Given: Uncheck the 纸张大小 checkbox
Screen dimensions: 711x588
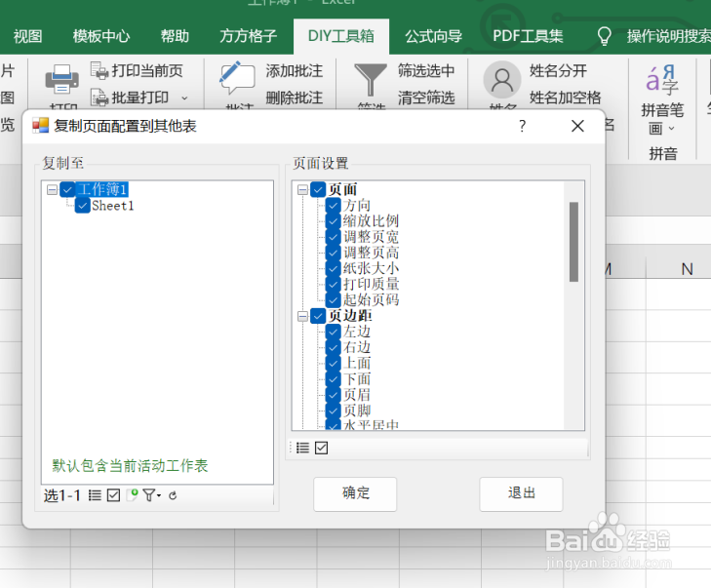Looking at the screenshot, I should (333, 268).
